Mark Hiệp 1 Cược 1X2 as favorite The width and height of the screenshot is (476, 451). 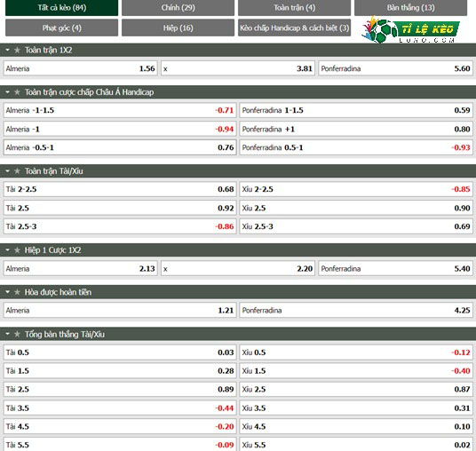(17, 250)
